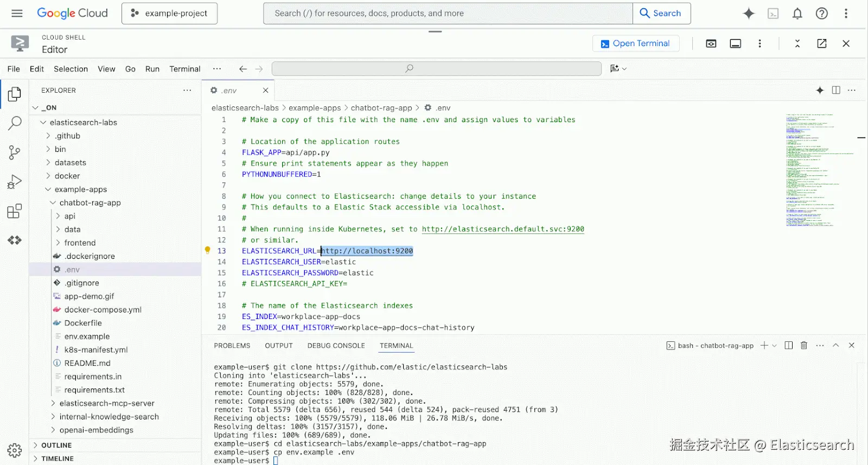Click the editor command center search box
Image resolution: width=868 pixels, height=465 pixels.
pyautogui.click(x=437, y=68)
